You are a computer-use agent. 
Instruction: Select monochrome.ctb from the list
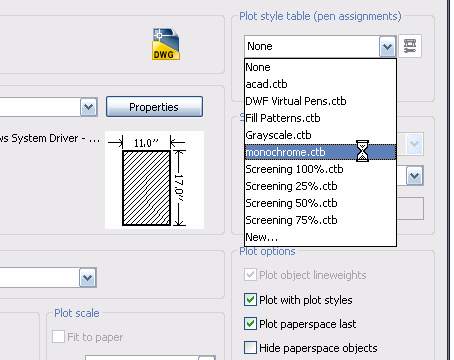pyautogui.click(x=320, y=152)
